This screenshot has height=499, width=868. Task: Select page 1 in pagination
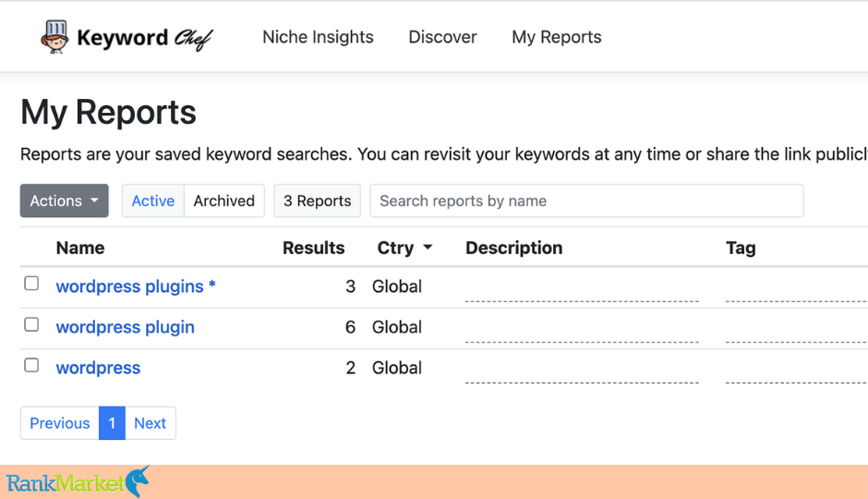pyautogui.click(x=112, y=423)
